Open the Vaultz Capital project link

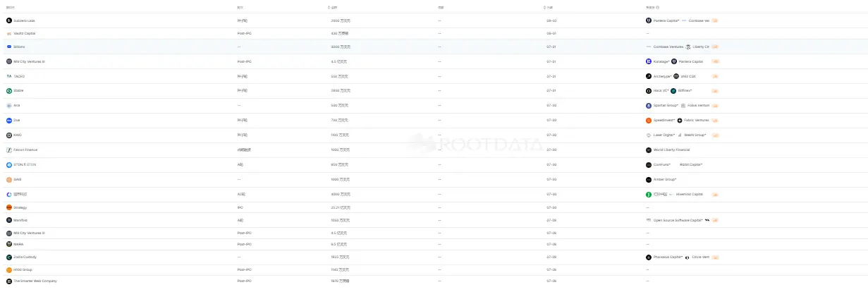coord(24,33)
